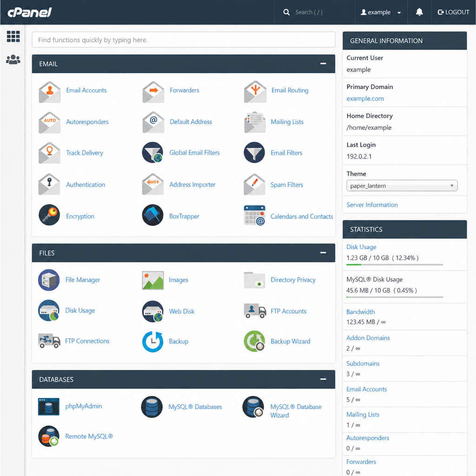
Task: Open the User Manager people icon
Action: [x=13, y=59]
